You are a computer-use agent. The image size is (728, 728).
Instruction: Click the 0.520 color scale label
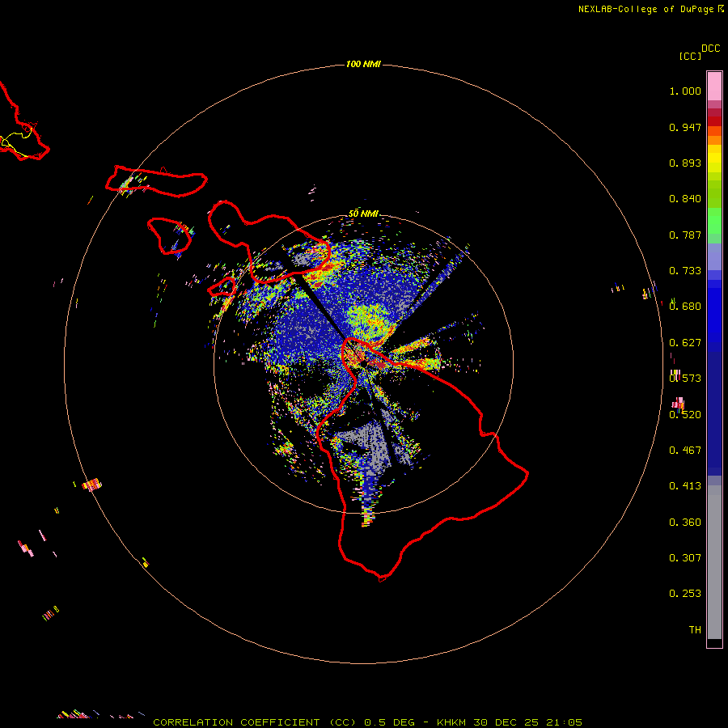[685, 415]
